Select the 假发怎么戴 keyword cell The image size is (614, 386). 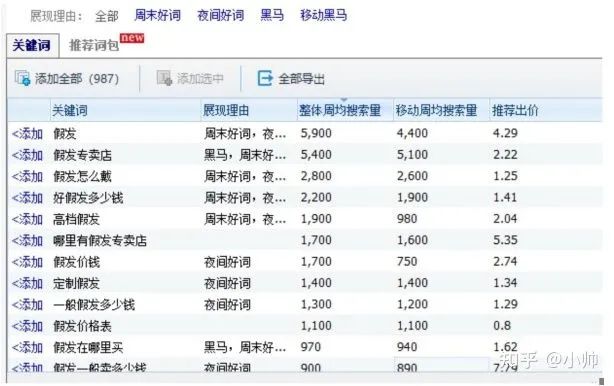coord(82,177)
